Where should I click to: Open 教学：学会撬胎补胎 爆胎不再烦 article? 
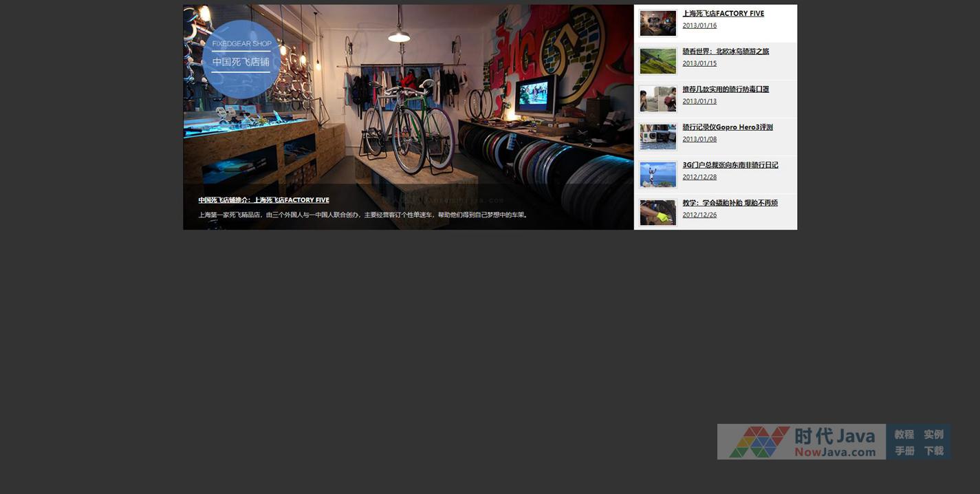coord(730,203)
